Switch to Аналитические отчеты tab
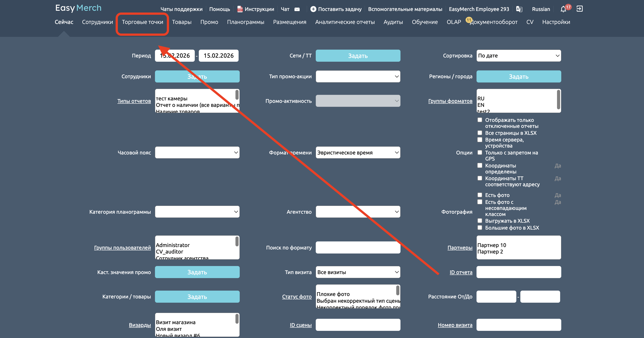Viewport: 644px width, 338px height. (x=345, y=22)
